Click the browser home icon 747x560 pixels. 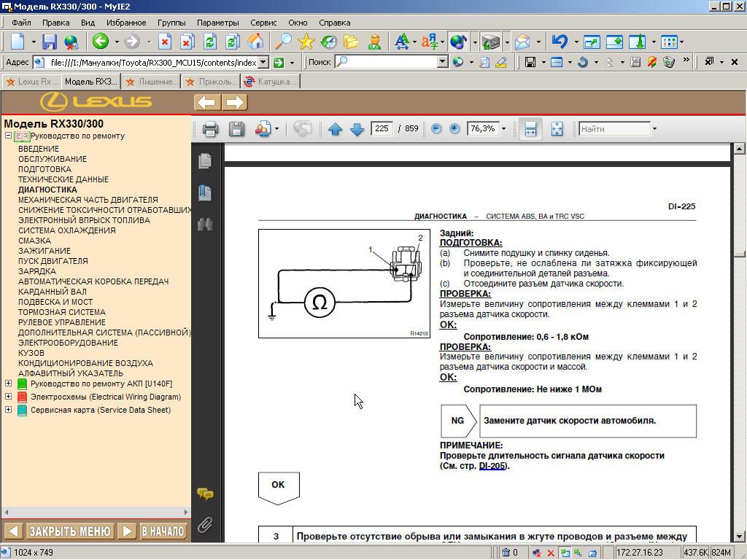(x=255, y=42)
